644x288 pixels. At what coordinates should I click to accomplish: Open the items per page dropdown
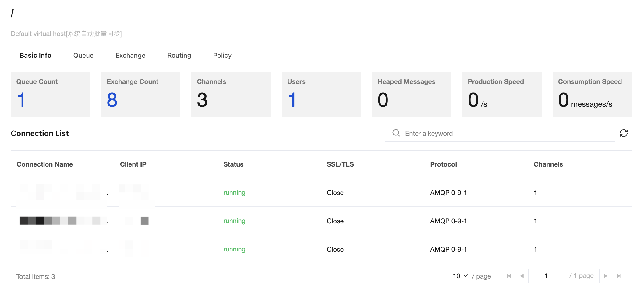(x=460, y=276)
